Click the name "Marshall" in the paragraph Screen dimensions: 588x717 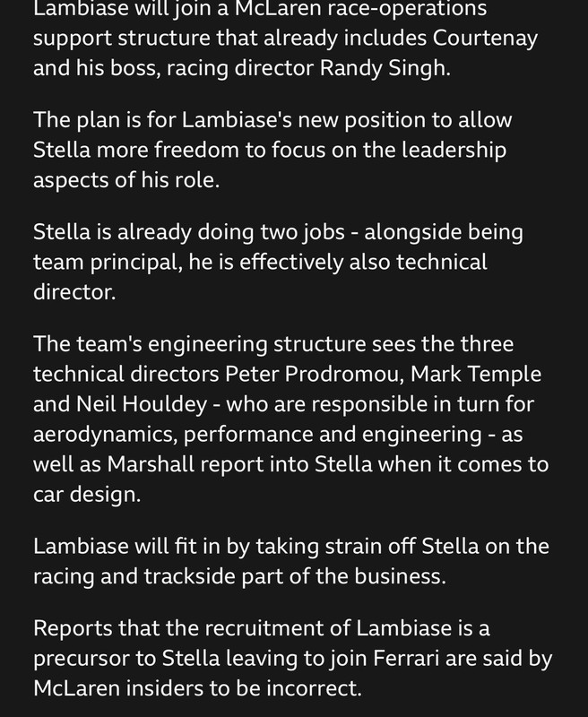pos(151,464)
